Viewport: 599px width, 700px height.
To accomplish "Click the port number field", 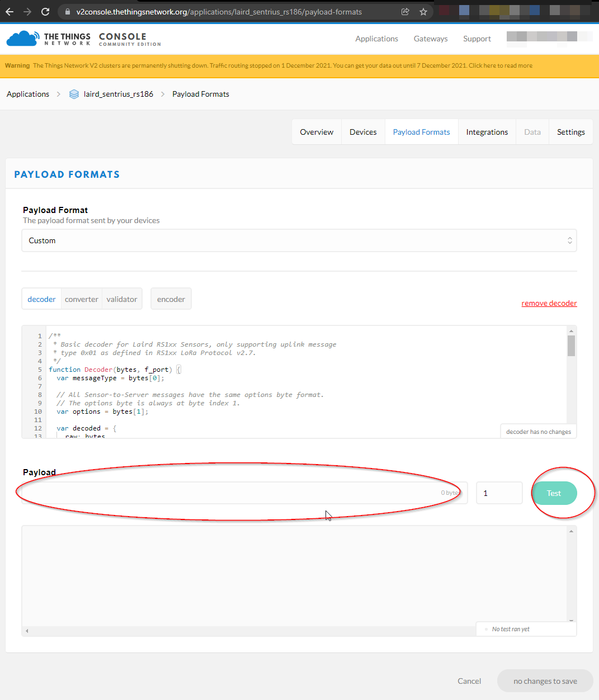I will (x=499, y=493).
